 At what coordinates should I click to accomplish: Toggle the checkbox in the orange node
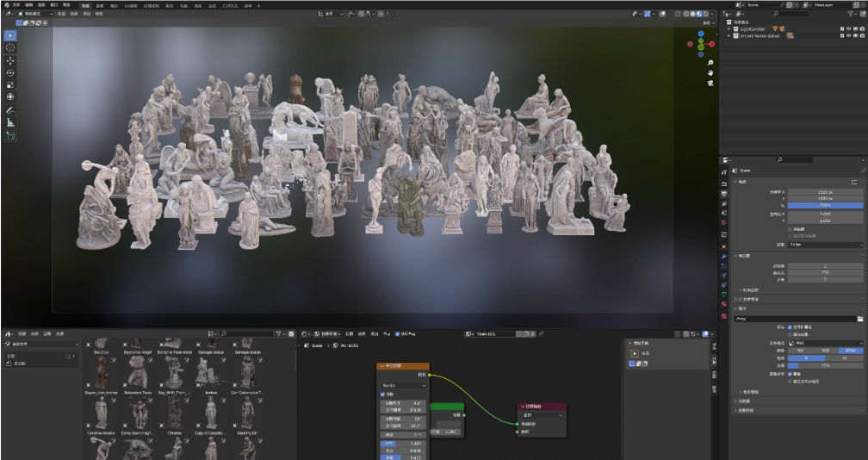click(x=383, y=395)
